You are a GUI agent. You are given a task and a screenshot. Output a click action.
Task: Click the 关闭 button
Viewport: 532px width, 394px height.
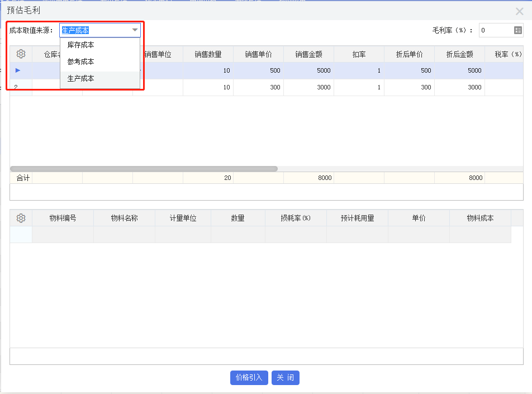[285, 378]
